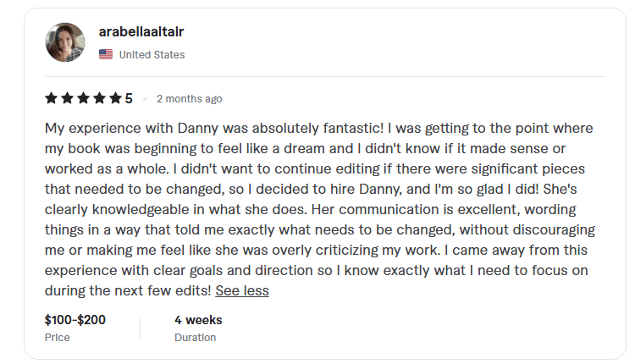Click the Duration label
The height and width of the screenshot is (364, 635).
pyautogui.click(x=195, y=337)
